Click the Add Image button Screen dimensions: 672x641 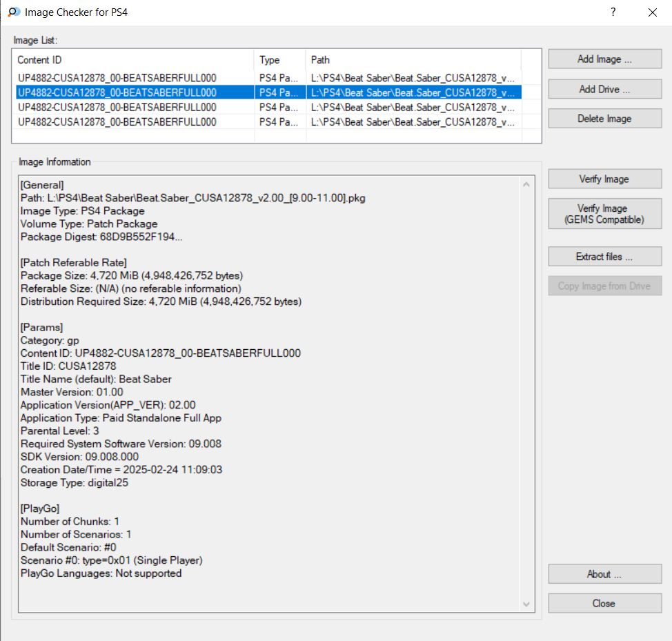[x=604, y=59]
